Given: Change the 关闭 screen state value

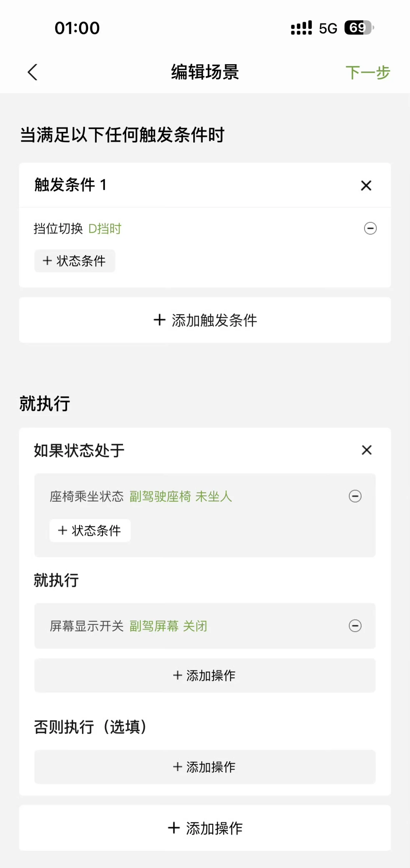Looking at the screenshot, I should click(x=195, y=626).
